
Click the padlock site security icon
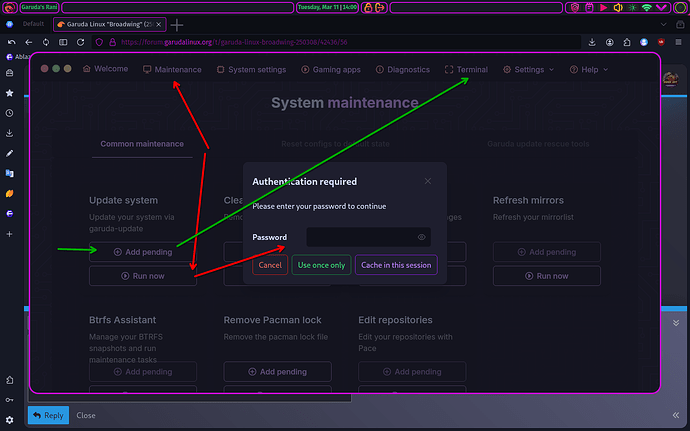pos(112,42)
